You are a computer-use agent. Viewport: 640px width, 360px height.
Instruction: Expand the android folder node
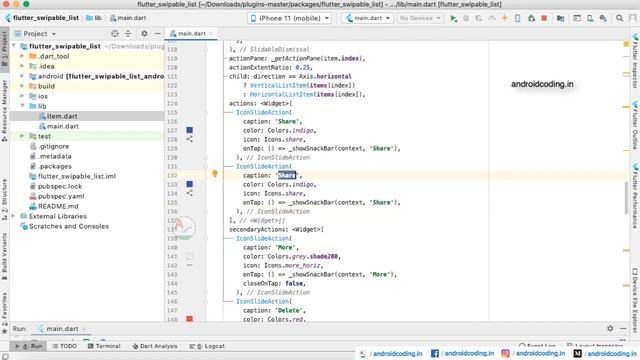click(x=22, y=76)
